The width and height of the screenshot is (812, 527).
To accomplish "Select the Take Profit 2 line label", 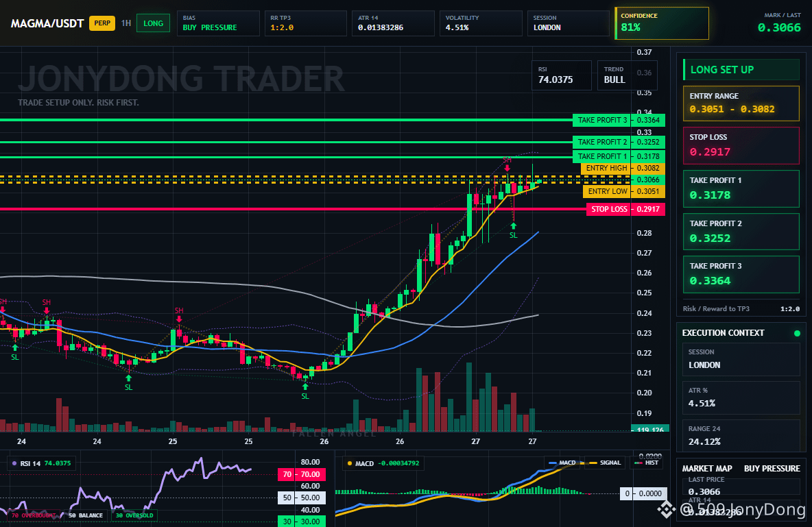I will tap(619, 142).
